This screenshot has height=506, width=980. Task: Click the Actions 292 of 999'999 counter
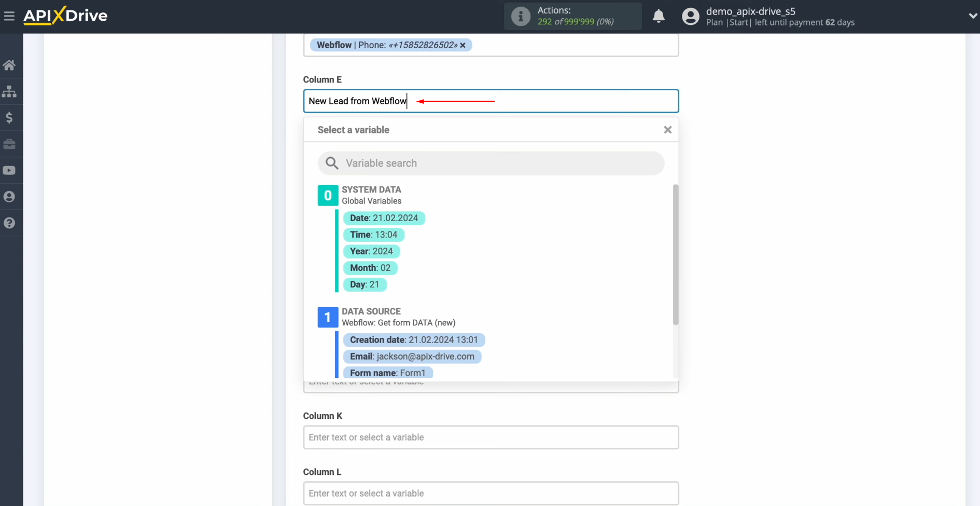(x=576, y=22)
